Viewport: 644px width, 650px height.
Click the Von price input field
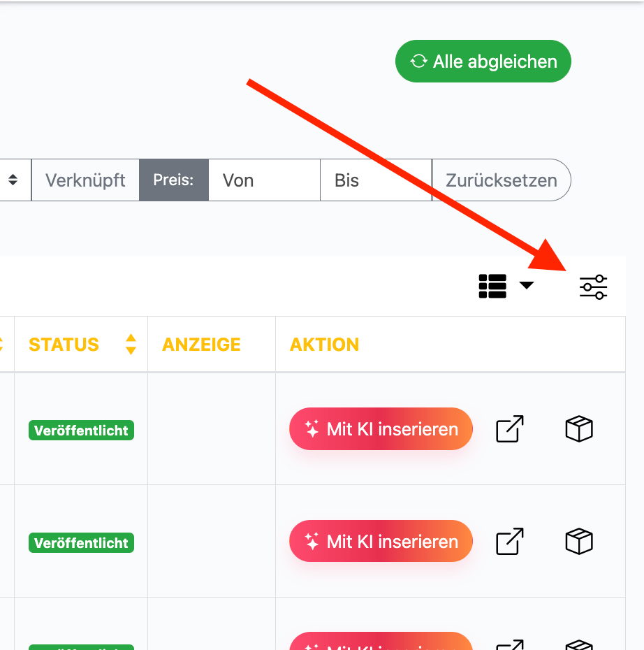264,180
